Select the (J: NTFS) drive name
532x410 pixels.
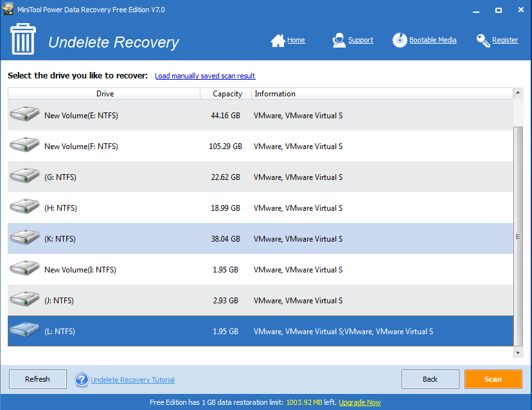[x=59, y=301]
